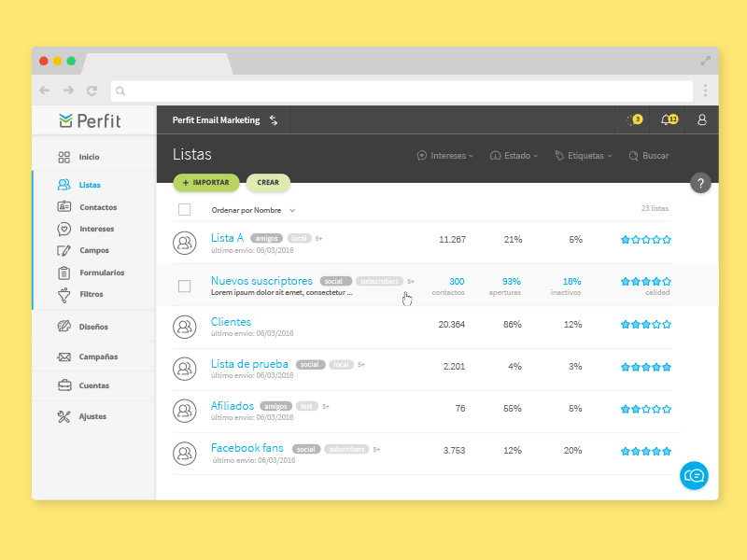
Task: Click the subscribers tag on Nuevos suscriptores
Action: pyautogui.click(x=379, y=281)
